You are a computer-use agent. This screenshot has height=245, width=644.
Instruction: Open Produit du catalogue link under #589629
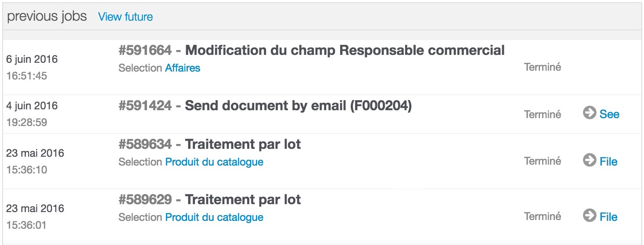[x=214, y=217]
